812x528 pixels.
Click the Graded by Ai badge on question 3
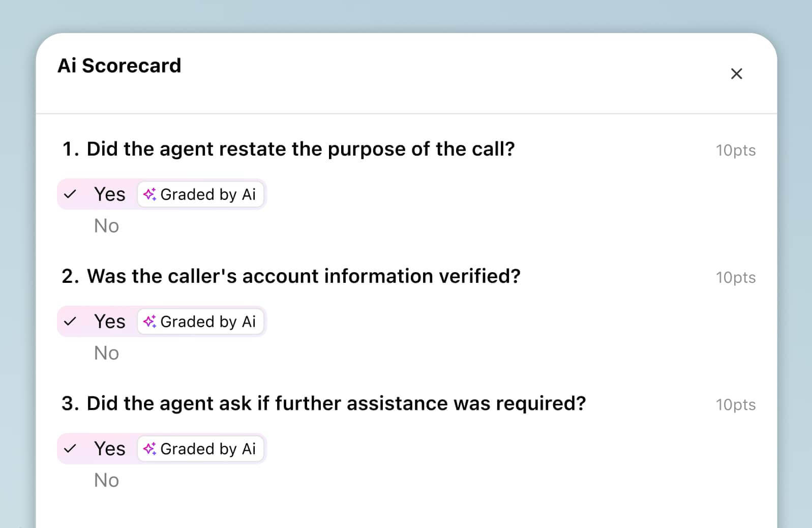200,449
